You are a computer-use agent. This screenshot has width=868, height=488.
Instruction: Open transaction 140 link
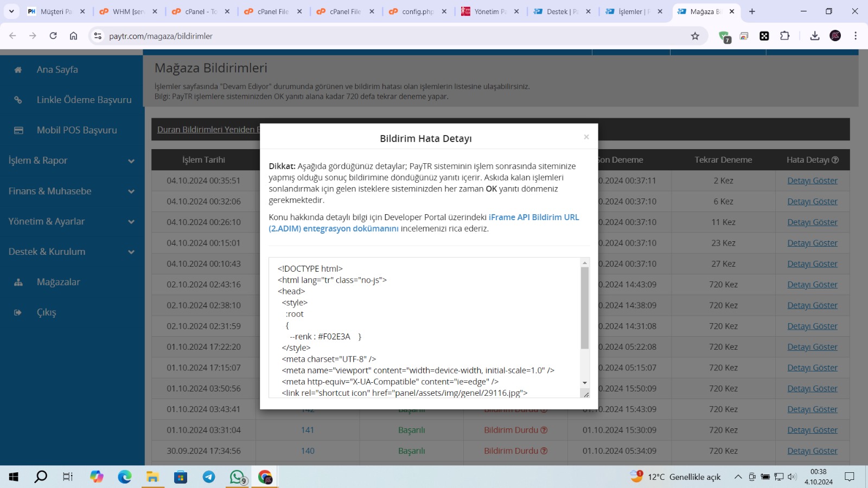click(x=308, y=451)
